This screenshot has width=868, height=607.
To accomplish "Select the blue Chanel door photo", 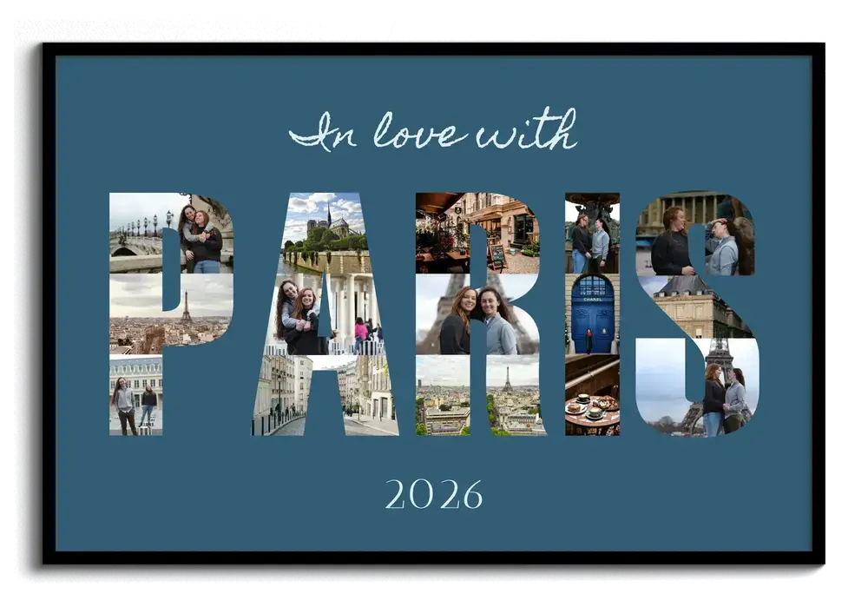I will click(592, 313).
